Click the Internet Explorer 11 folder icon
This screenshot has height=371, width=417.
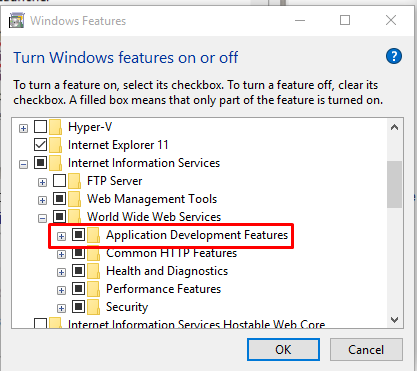coord(56,145)
